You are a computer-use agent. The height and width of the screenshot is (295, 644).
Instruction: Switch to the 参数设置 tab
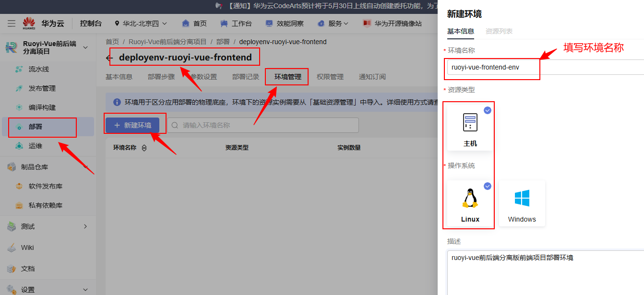[203, 77]
